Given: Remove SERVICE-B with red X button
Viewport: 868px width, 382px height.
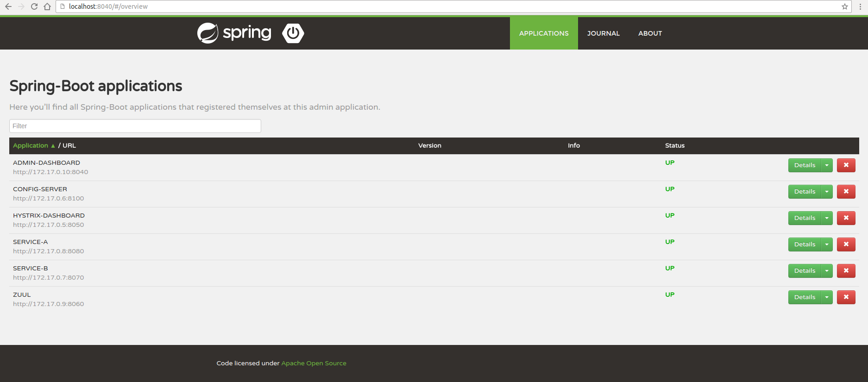Looking at the screenshot, I should (x=846, y=271).
